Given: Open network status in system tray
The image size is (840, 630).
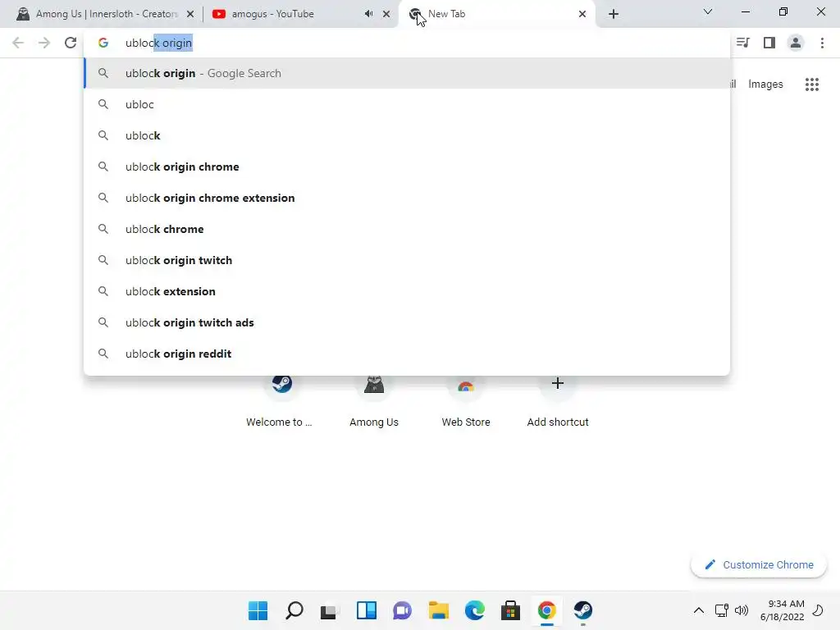Looking at the screenshot, I should click(x=722, y=610).
